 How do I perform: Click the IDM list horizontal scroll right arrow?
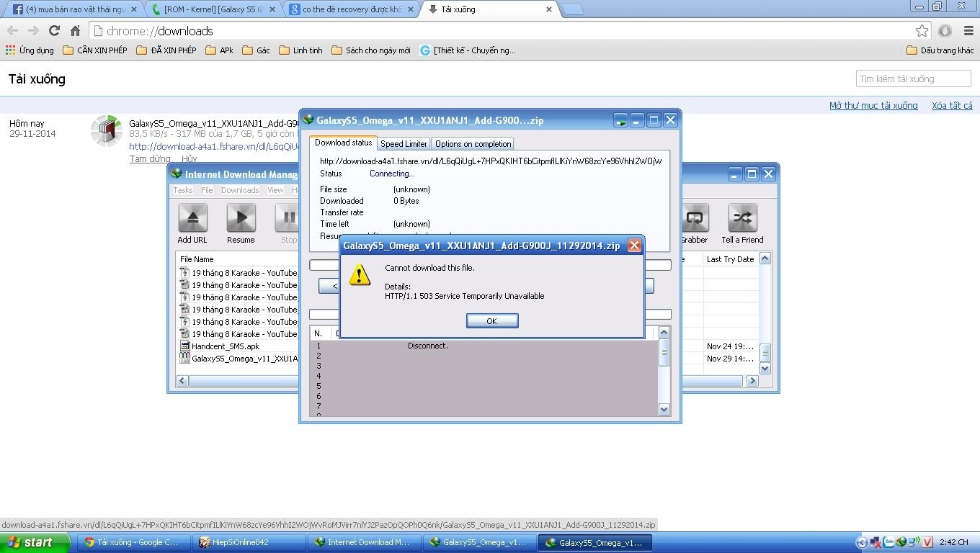coord(752,381)
